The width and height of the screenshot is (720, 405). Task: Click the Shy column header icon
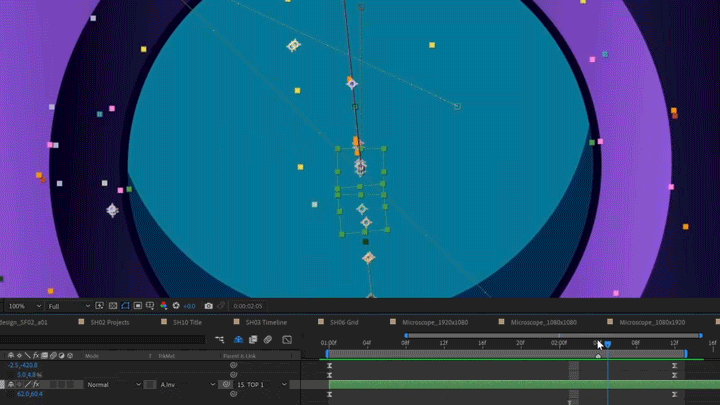11,355
